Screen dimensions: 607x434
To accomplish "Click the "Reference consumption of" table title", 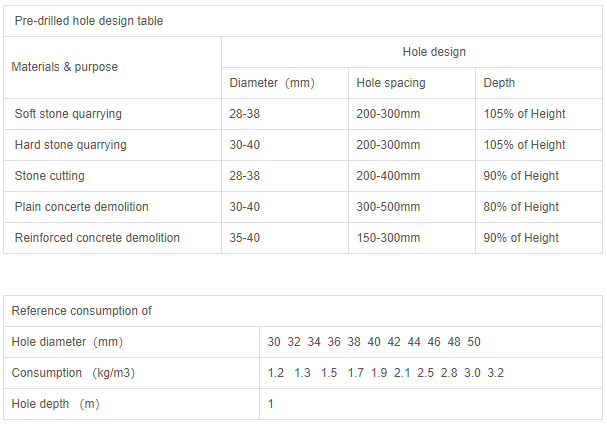I will (x=81, y=311).
